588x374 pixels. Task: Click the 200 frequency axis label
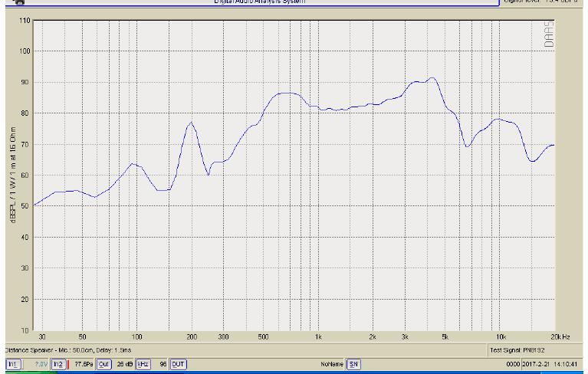192,336
